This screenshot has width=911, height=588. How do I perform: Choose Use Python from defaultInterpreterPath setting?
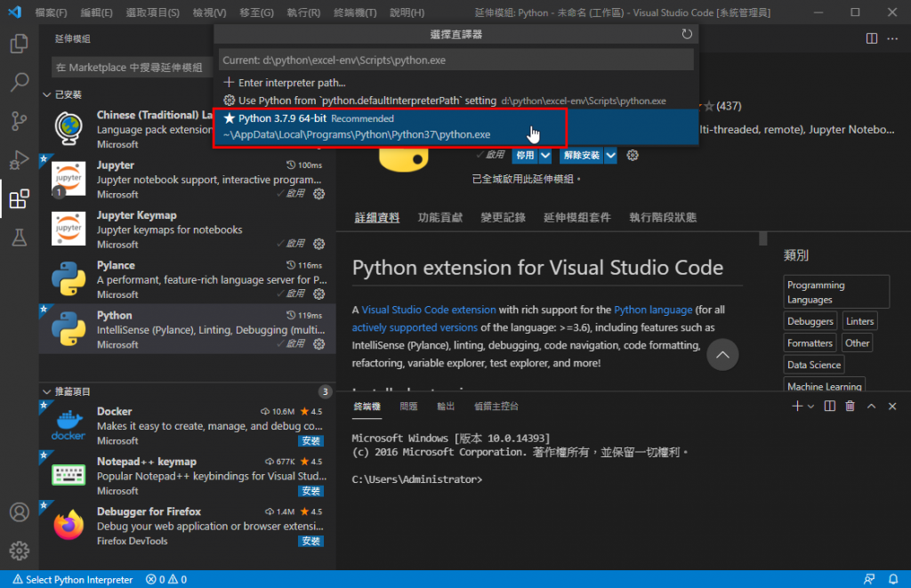455,101
